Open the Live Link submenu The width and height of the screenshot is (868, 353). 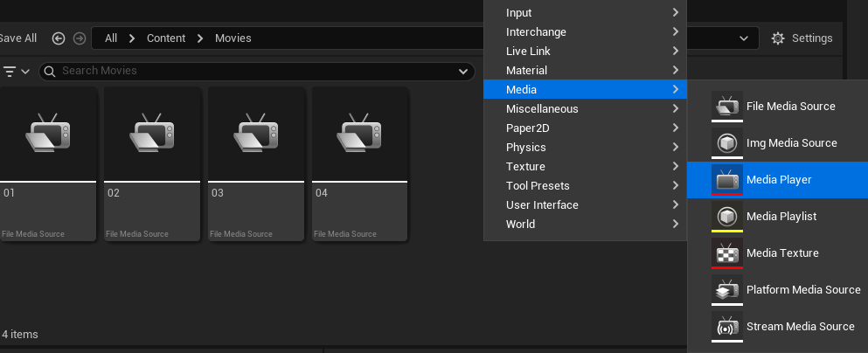585,51
